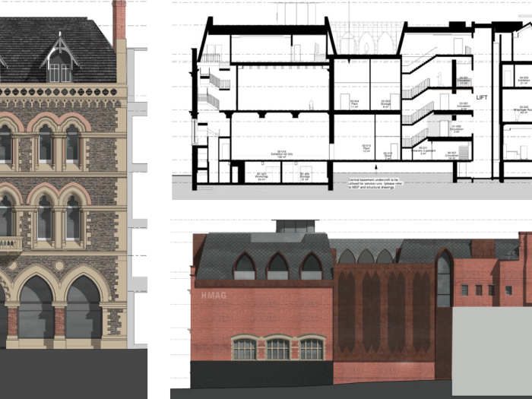Screen dimensions: 532x399
Task: Click the 01-002 Circulation label
Action: tap(456, 129)
